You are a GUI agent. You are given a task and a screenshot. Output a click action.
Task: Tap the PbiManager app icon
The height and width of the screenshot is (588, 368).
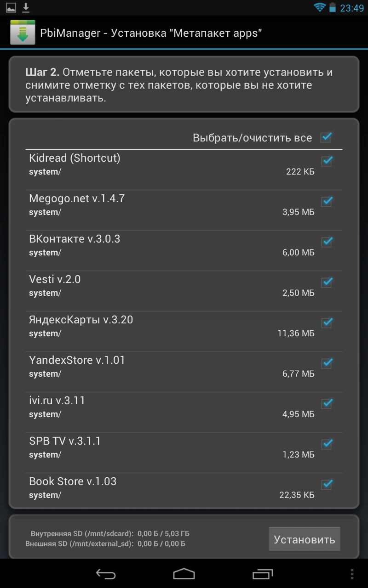coord(23,33)
